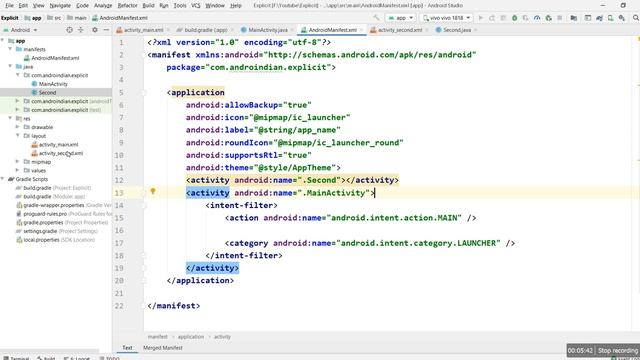Image resolution: width=640 pixels, height=360 pixels.
Task: Open the Android project view dropdown
Action: (x=20, y=30)
